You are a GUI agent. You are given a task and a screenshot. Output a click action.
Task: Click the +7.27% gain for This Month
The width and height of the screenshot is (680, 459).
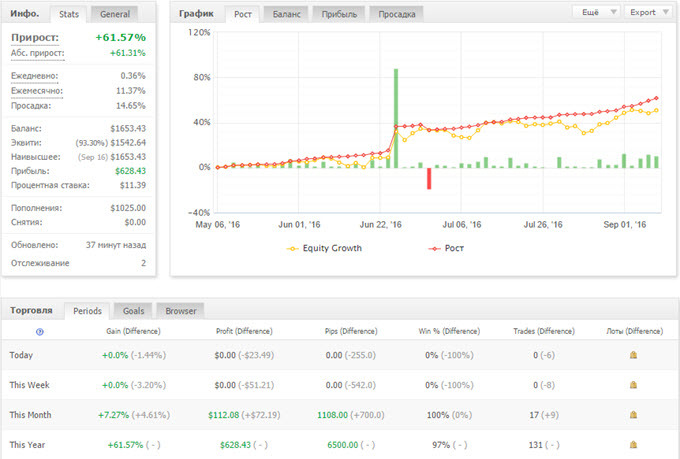[114, 415]
